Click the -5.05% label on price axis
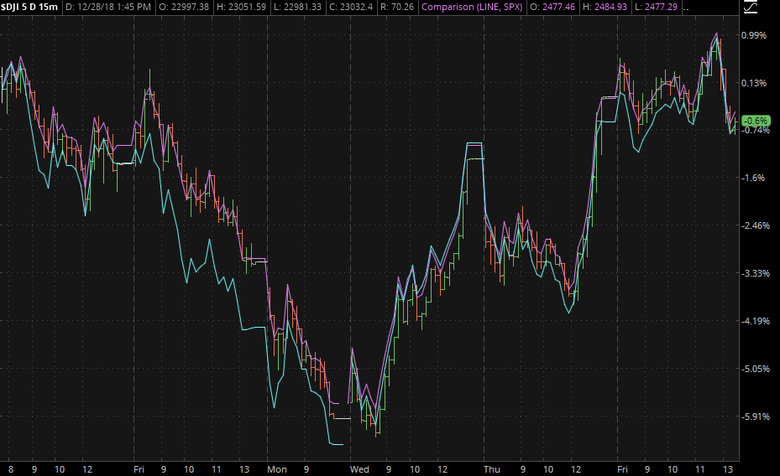 click(x=755, y=369)
